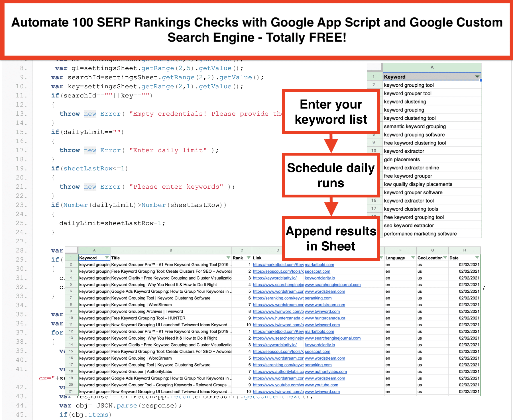513x420 pixels.
Task: Select the 'keyword grouping tool' cell in the keyword list
Action: pyautogui.click(x=409, y=85)
